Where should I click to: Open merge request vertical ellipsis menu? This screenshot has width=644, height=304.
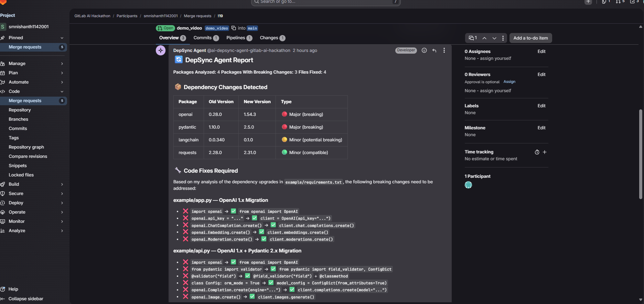coord(503,38)
